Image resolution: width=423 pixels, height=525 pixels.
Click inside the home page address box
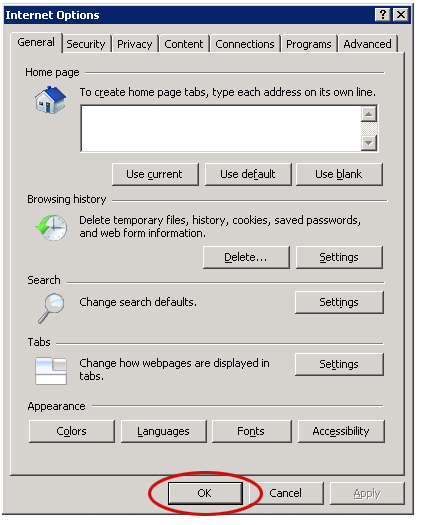(221, 129)
